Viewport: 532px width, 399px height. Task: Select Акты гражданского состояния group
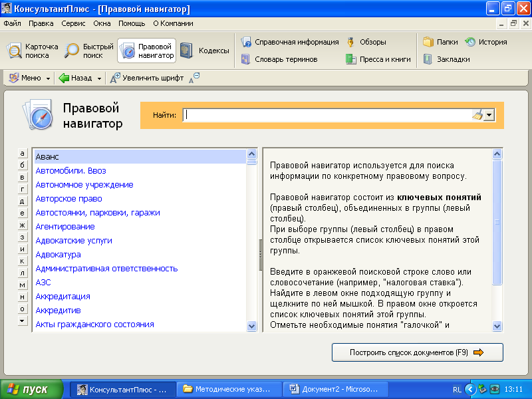(94, 325)
